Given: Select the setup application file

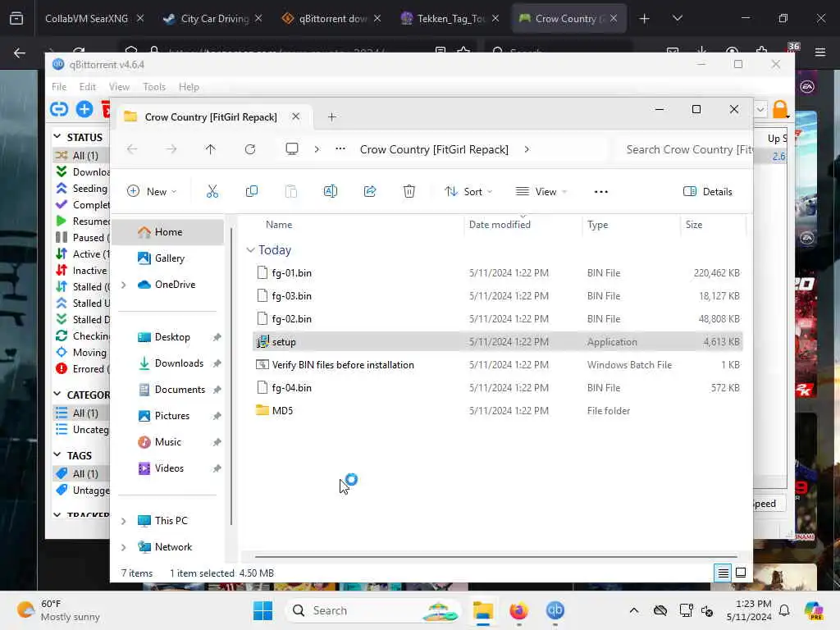Looking at the screenshot, I should [497, 342].
